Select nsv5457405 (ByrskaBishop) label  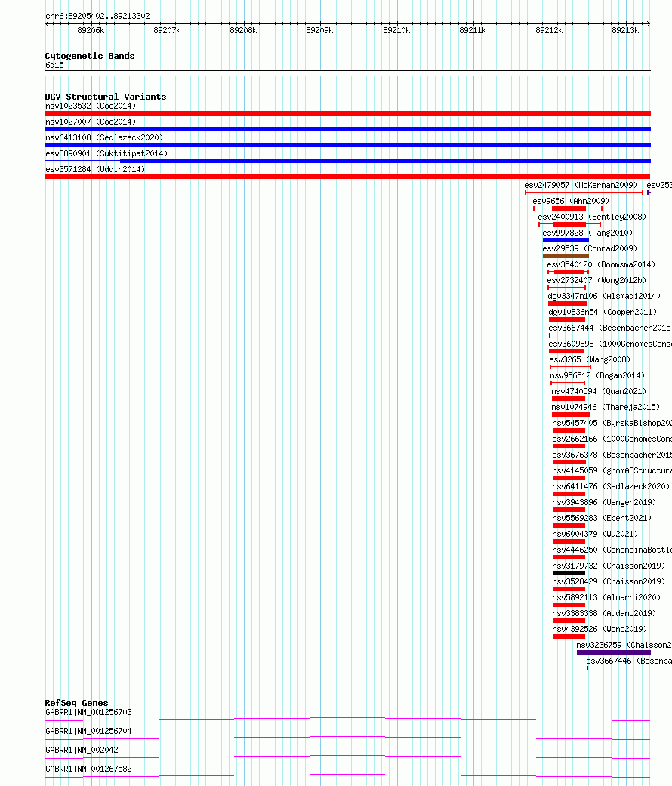[612, 423]
